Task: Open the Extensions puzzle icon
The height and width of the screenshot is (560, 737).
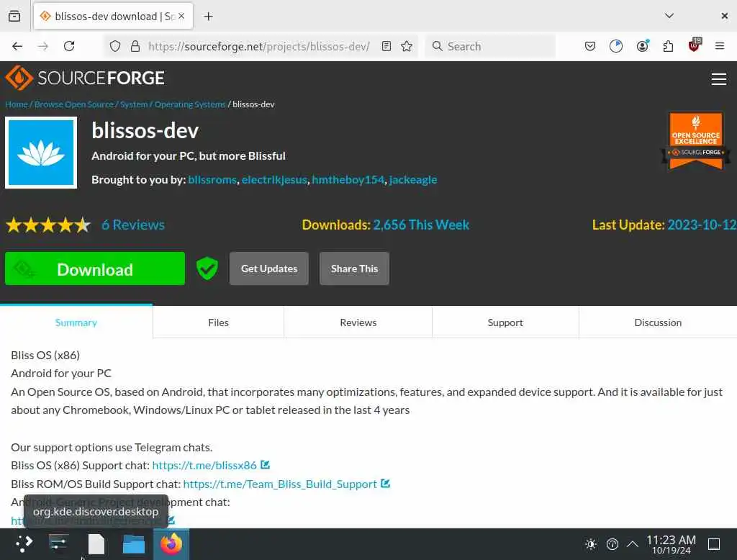Action: [x=668, y=46]
